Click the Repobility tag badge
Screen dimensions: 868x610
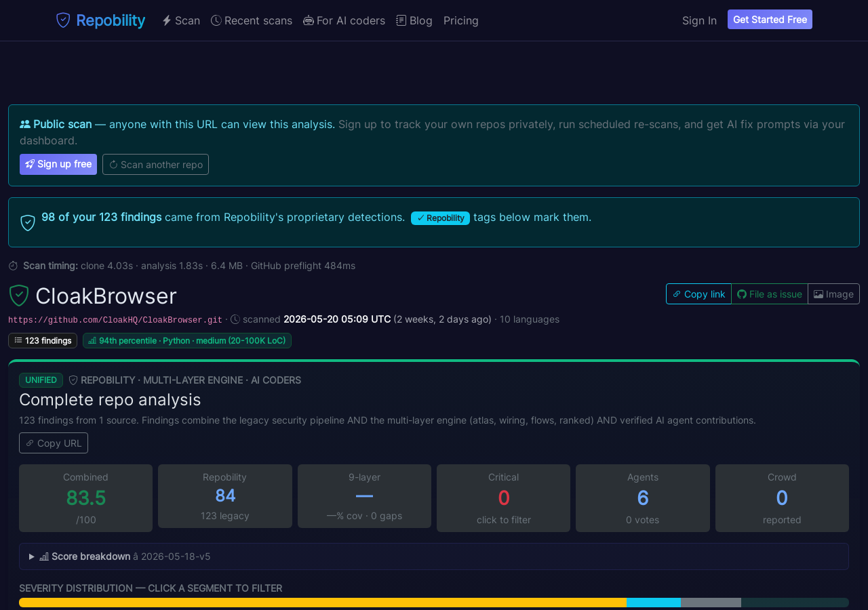[440, 218]
